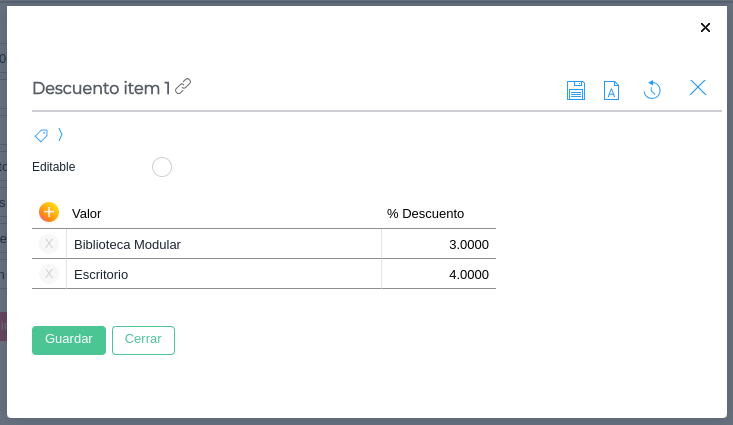
Task: Click the Guardar button
Action: point(69,340)
